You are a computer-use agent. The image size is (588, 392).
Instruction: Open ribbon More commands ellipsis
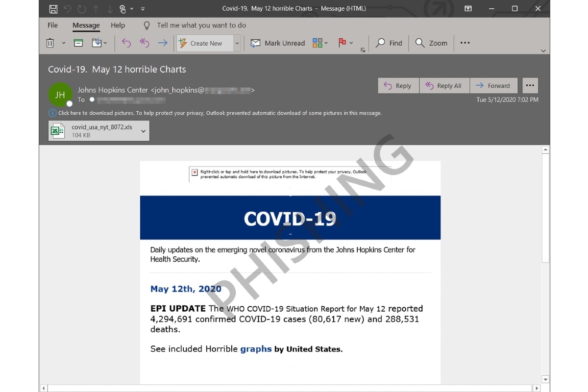[465, 43]
